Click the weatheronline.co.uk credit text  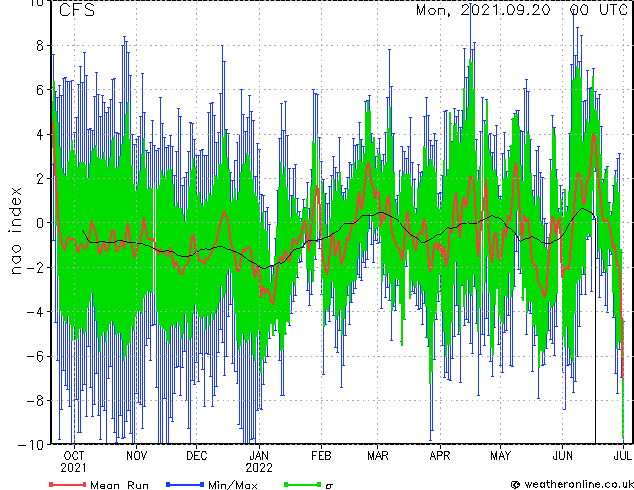click(572, 484)
